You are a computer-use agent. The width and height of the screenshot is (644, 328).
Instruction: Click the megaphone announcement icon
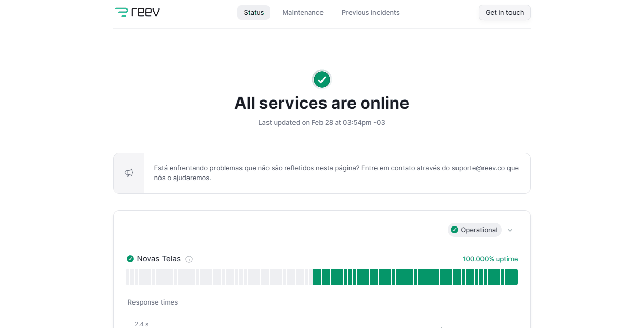(129, 173)
